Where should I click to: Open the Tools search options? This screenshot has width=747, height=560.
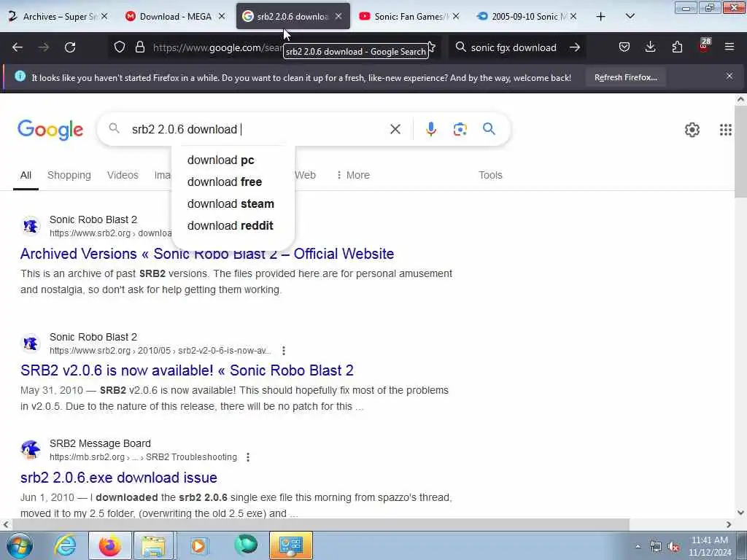tap(490, 175)
